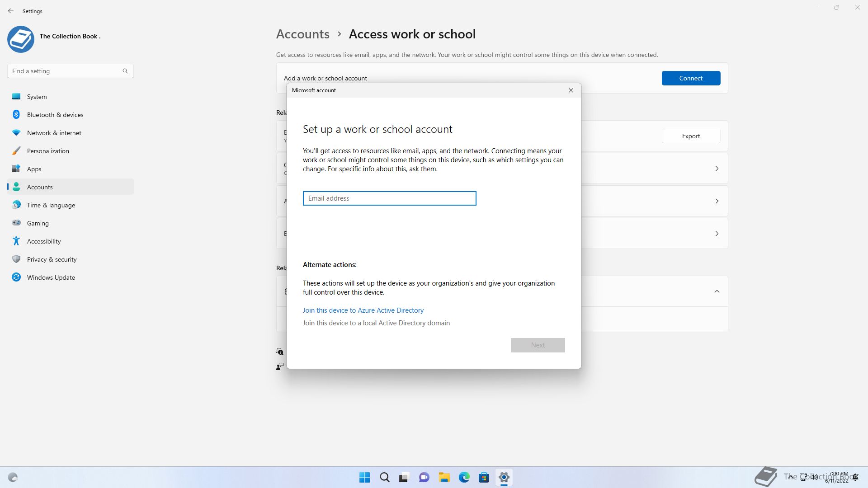Screen dimensions: 868x488
Task: Click the Find a setting search box
Action: tap(70, 71)
